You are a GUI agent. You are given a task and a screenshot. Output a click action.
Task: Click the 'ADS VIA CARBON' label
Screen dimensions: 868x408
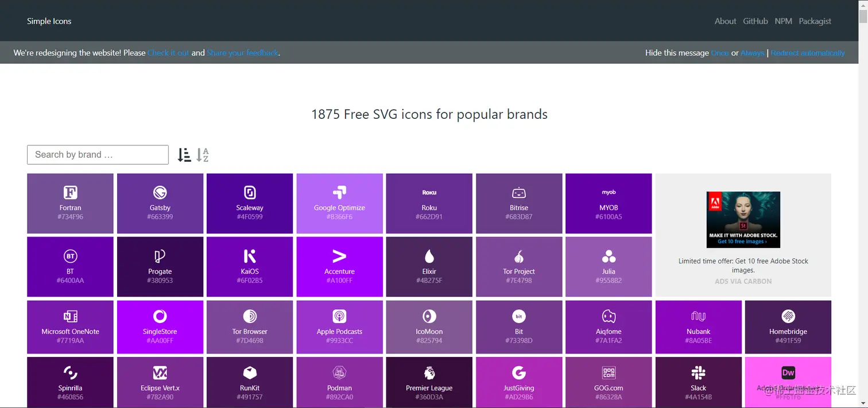click(x=743, y=281)
